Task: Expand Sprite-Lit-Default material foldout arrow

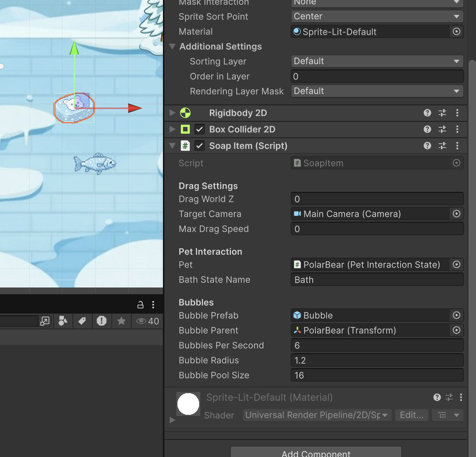Action: [x=172, y=420]
